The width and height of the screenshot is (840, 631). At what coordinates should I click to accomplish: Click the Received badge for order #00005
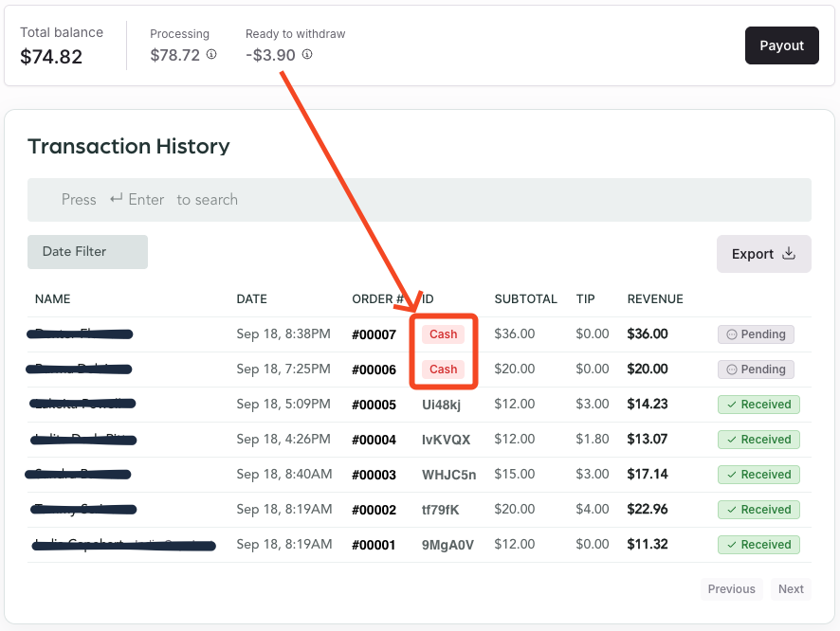(x=758, y=405)
